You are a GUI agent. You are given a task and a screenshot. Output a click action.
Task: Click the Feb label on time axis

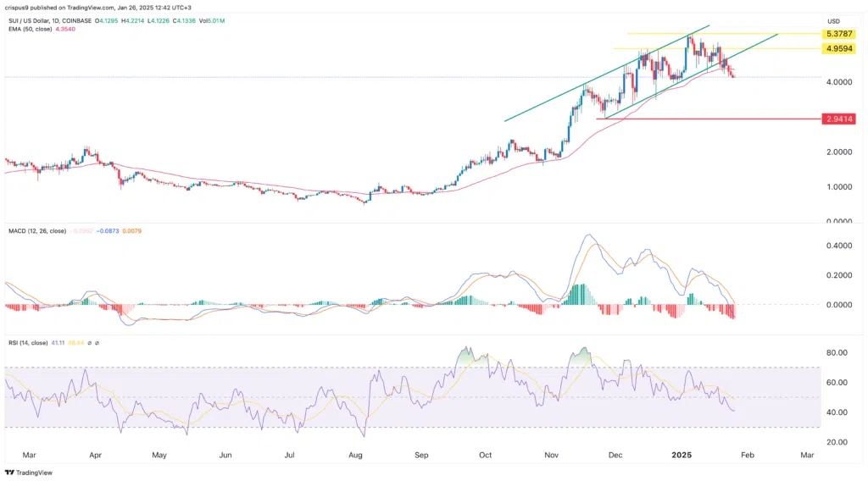(x=748, y=455)
